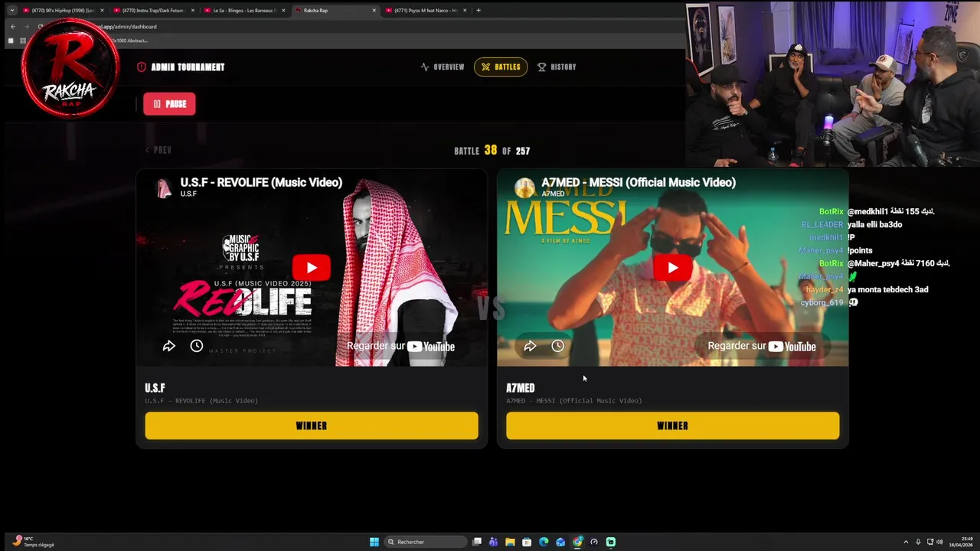
Task: Click share icon on MESSI video
Action: pyautogui.click(x=530, y=346)
